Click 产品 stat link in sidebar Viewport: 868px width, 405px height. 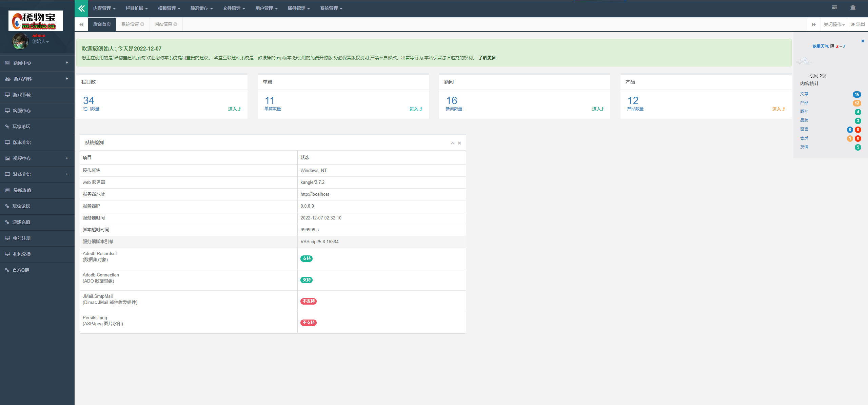pos(804,103)
